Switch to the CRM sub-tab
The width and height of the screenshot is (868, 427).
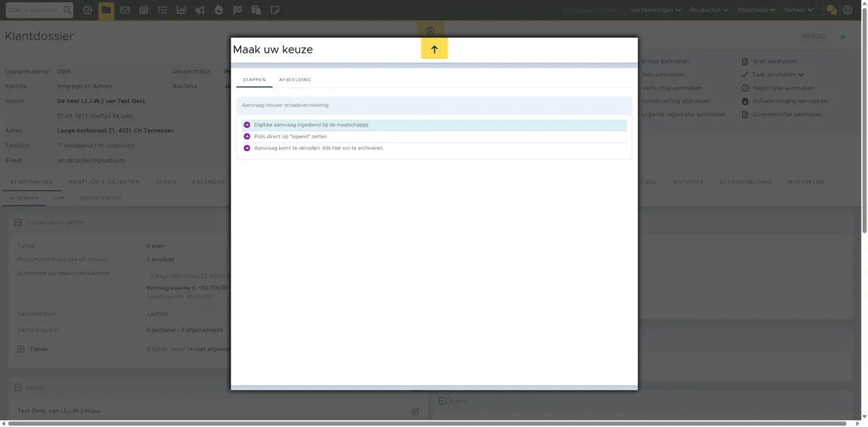[59, 197]
